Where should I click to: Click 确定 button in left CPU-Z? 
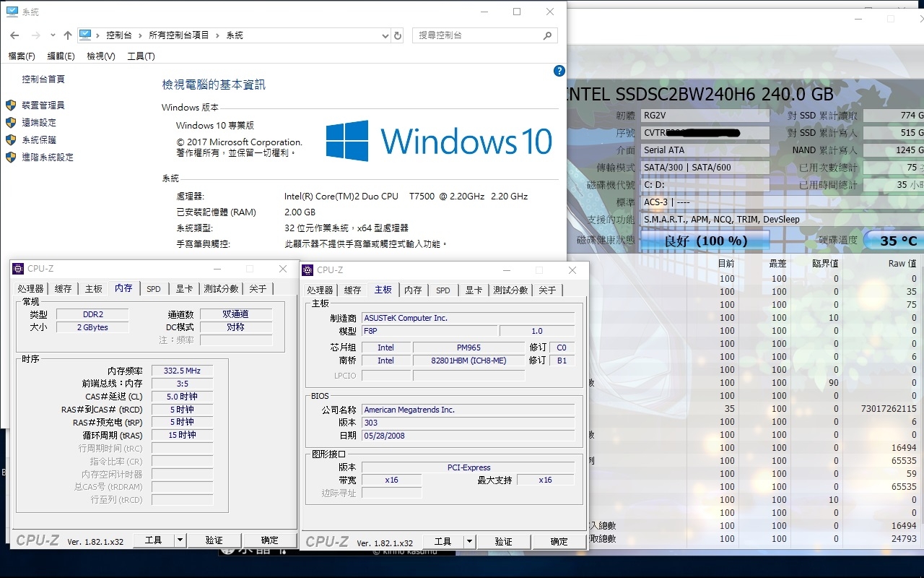coord(270,540)
